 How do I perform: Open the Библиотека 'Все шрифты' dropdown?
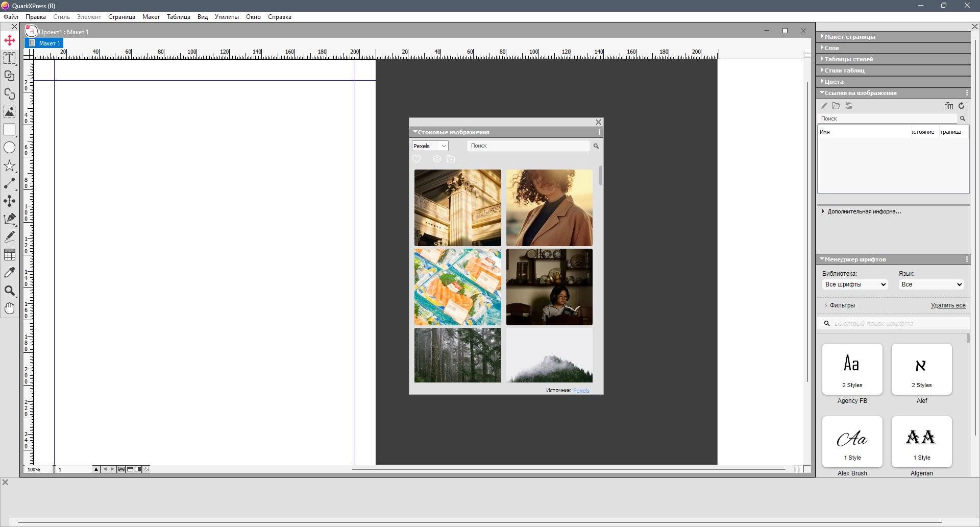tap(855, 284)
